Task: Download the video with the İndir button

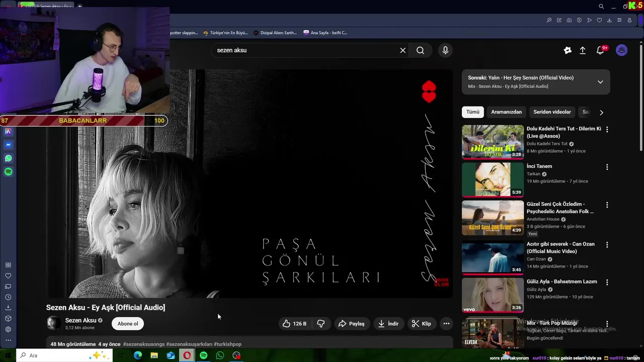Action: click(x=388, y=324)
